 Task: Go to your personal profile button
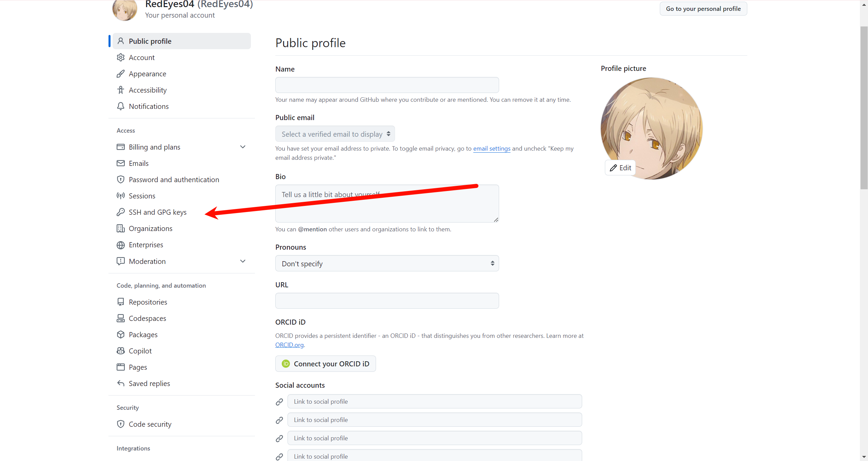click(x=703, y=9)
